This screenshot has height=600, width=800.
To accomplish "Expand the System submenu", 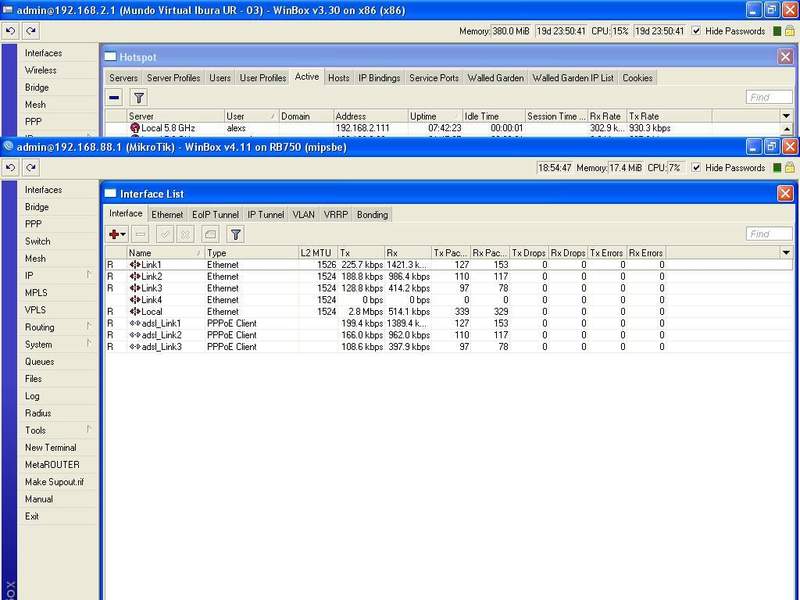I will 89,343.
